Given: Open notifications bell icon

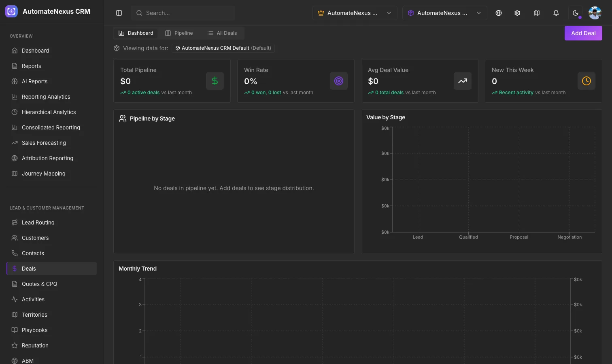Looking at the screenshot, I should click(x=556, y=13).
